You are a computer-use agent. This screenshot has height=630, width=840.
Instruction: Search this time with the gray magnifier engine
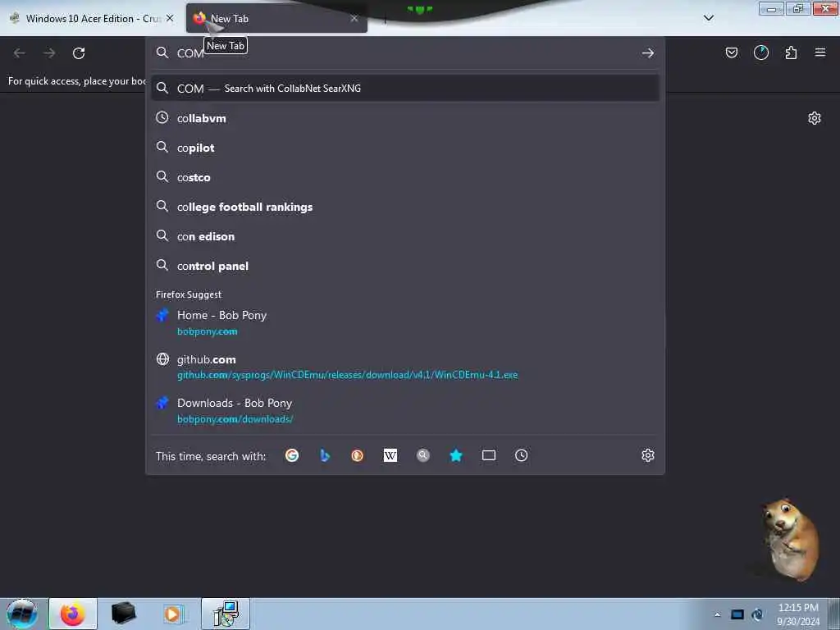click(423, 455)
